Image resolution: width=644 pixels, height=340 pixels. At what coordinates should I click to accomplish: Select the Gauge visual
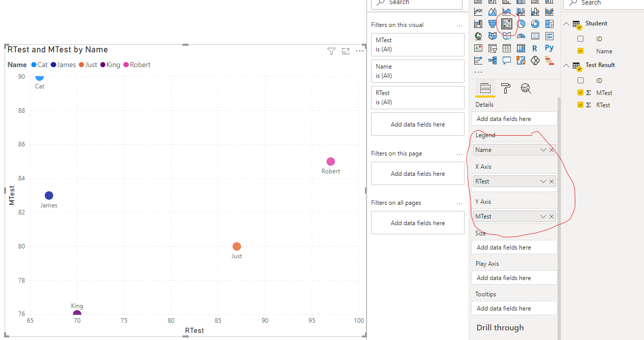[x=521, y=36]
